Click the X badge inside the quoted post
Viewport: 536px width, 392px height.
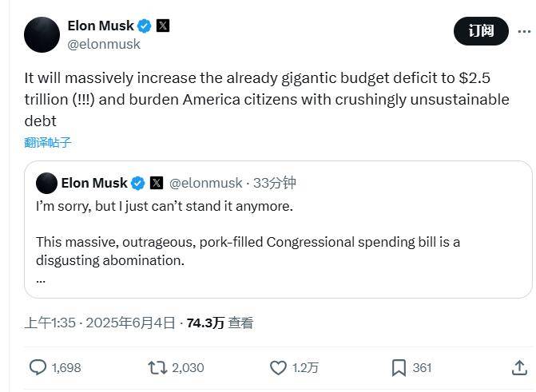[x=157, y=184]
